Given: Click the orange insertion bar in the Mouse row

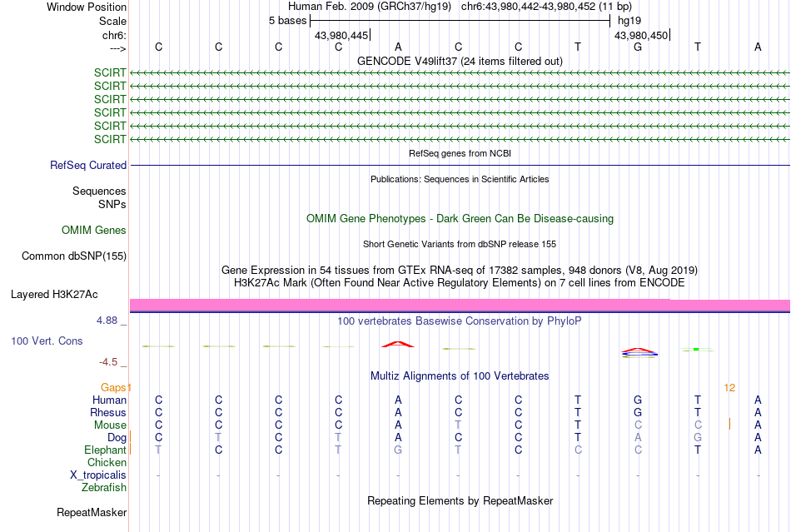Looking at the screenshot, I should [x=729, y=424].
